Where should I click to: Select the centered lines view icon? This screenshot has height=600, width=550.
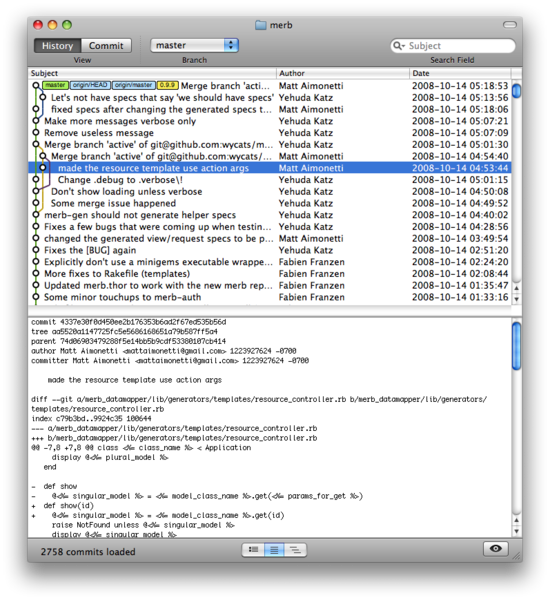[x=274, y=550]
